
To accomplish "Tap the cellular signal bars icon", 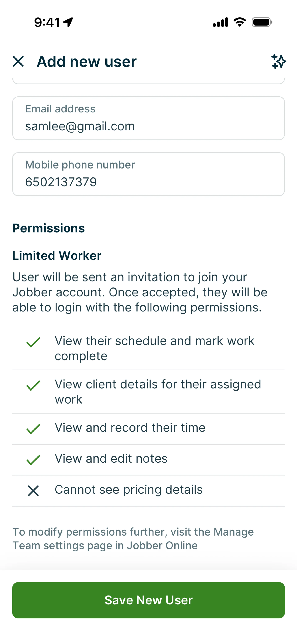I will click(220, 22).
